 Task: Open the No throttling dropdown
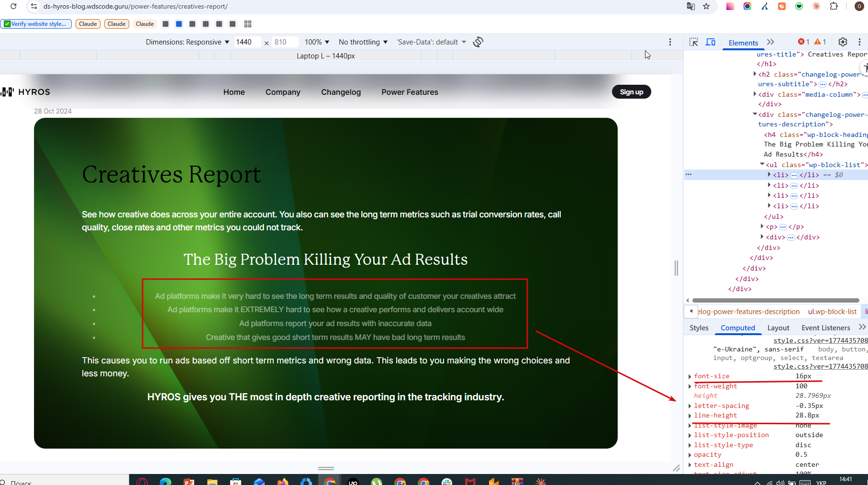pyautogui.click(x=363, y=42)
